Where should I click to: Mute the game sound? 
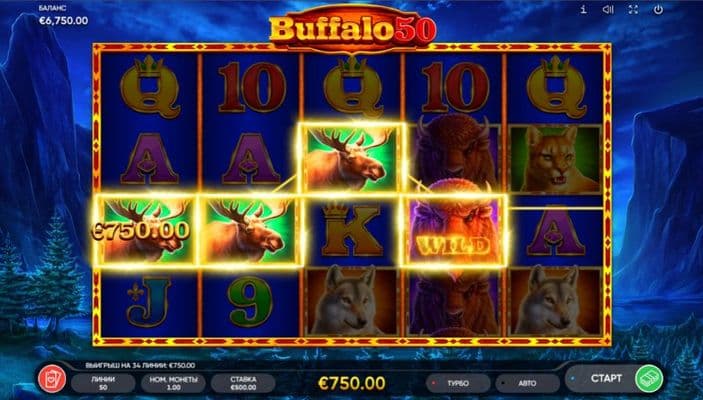608,9
